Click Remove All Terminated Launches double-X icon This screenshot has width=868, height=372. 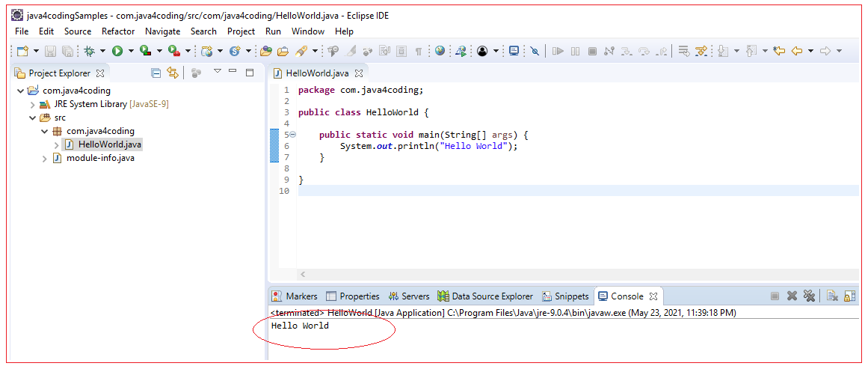[810, 296]
